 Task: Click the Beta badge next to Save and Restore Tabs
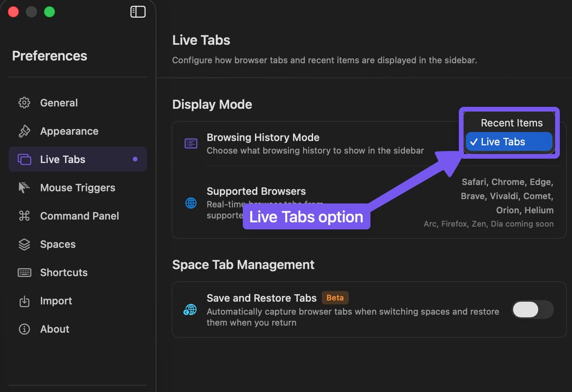click(335, 298)
